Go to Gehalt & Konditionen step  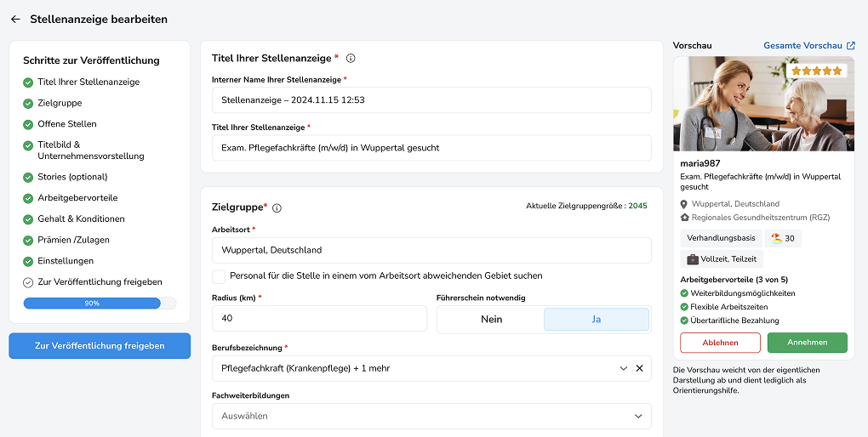point(81,218)
